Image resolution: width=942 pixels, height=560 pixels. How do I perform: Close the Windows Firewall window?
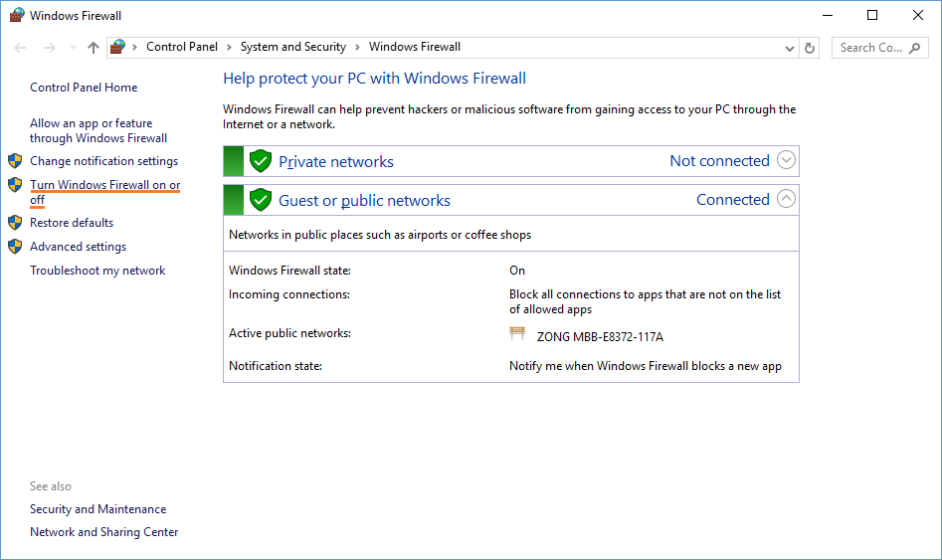click(x=918, y=15)
